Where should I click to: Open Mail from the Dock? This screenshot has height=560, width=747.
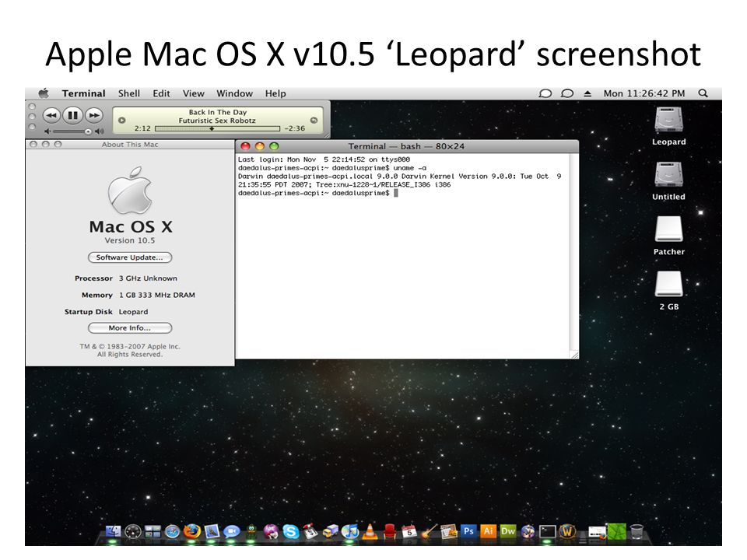click(212, 531)
